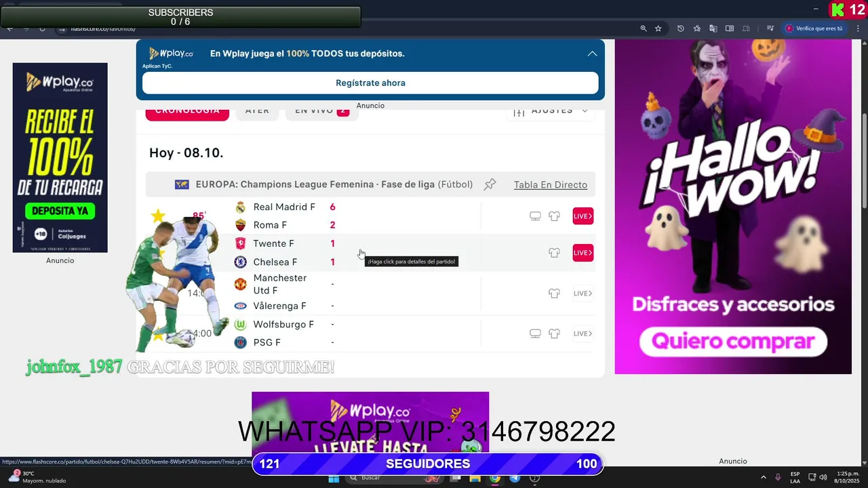Click Quiero comprar in Halloween ad
The height and width of the screenshot is (488, 868).
(x=733, y=341)
